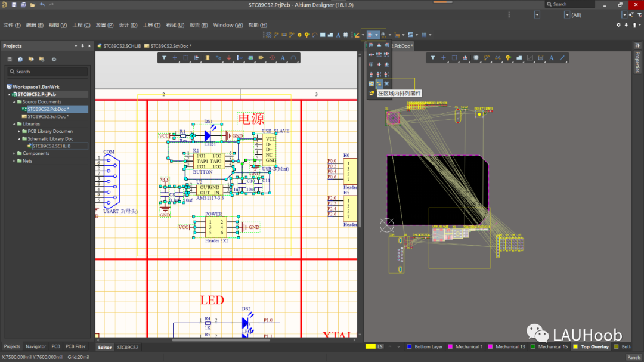Select the interactive routing tool in top toolbar
The height and width of the screenshot is (362, 644).
point(276,35)
